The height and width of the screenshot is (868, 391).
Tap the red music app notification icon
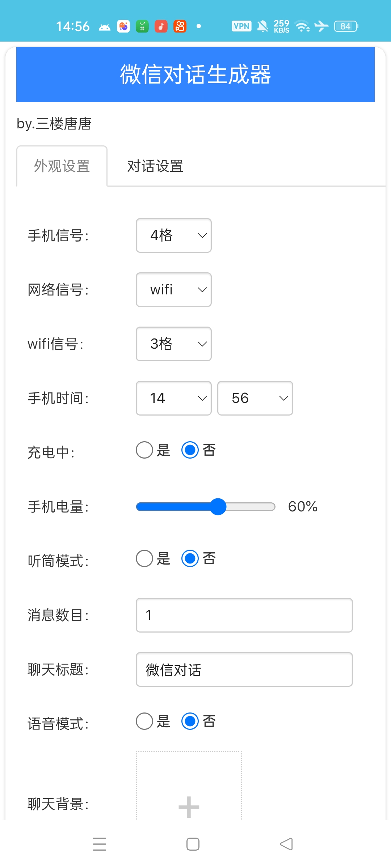pos(161,26)
